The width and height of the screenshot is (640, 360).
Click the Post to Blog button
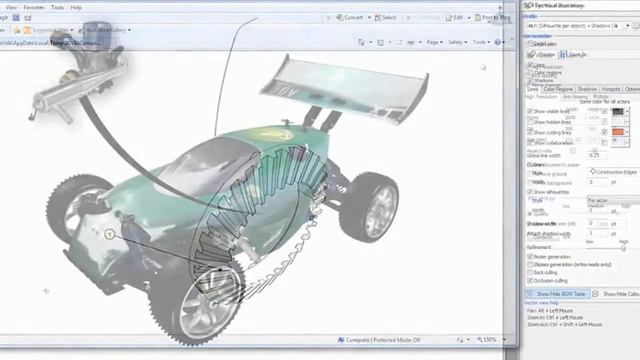pos(493,18)
